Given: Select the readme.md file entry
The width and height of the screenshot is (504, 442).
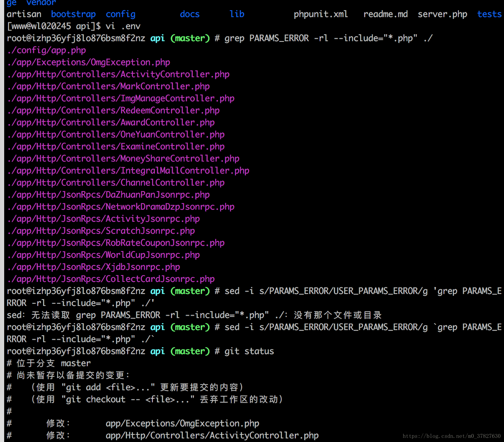Looking at the screenshot, I should click(385, 14).
